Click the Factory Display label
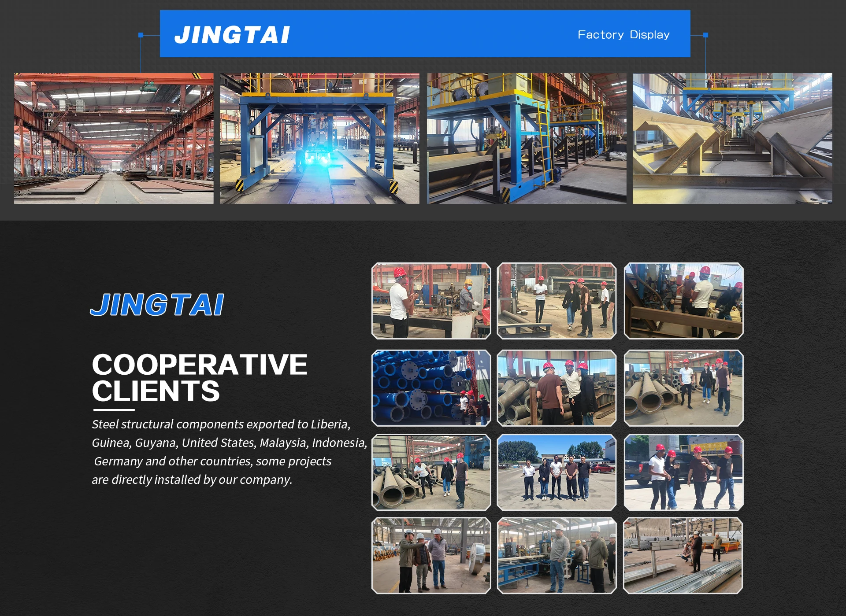 click(x=623, y=34)
